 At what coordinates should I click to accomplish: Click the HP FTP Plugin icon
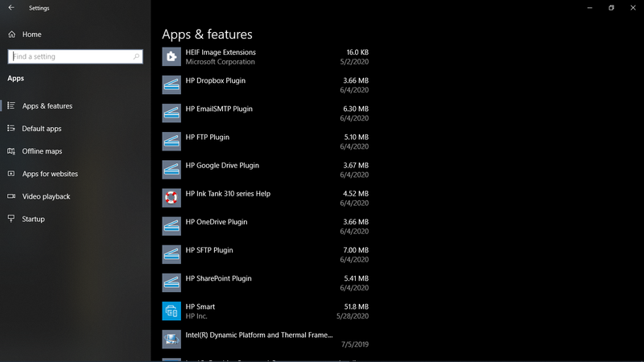point(171,142)
